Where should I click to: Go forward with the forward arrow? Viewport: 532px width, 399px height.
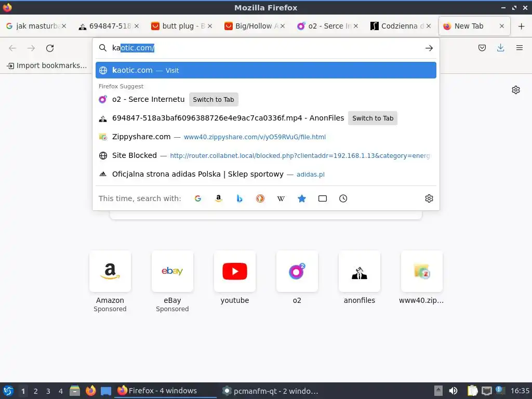click(31, 48)
